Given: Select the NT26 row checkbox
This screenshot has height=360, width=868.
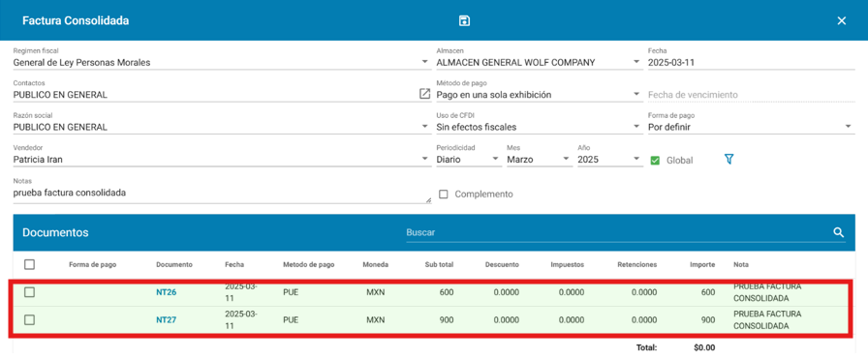Looking at the screenshot, I should pyautogui.click(x=29, y=292).
